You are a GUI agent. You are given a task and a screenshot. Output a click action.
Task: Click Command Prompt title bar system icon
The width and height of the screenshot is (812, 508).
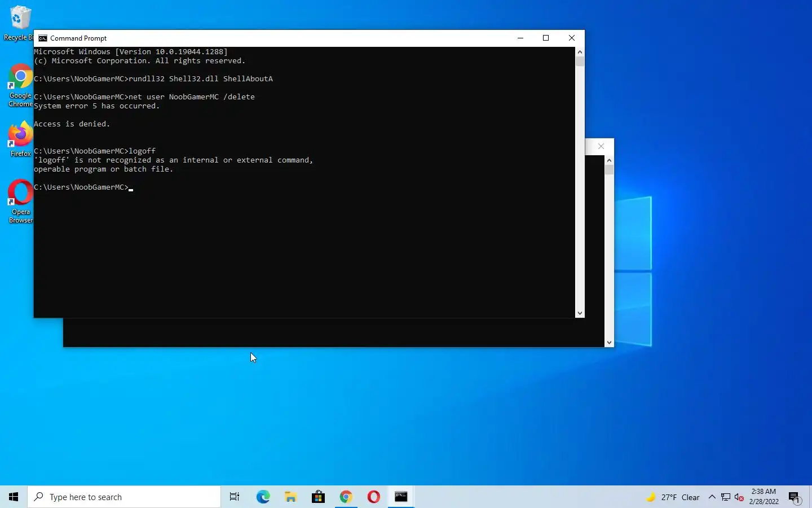coord(43,38)
